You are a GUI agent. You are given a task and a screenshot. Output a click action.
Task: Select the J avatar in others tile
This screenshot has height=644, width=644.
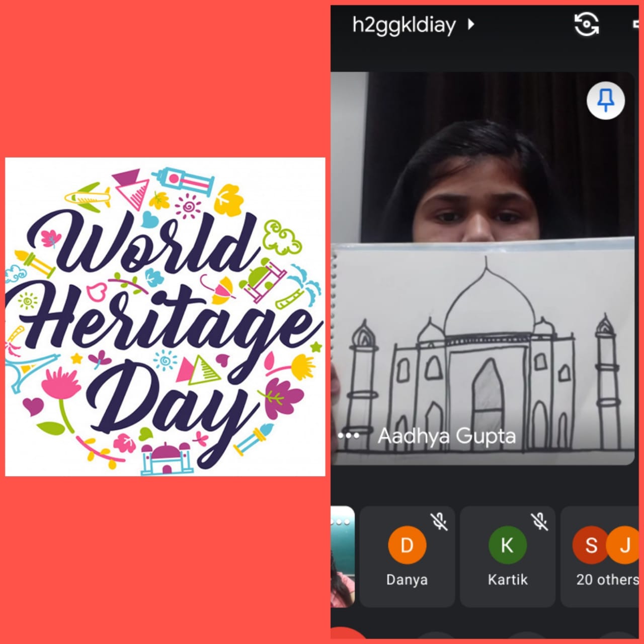coord(624,545)
